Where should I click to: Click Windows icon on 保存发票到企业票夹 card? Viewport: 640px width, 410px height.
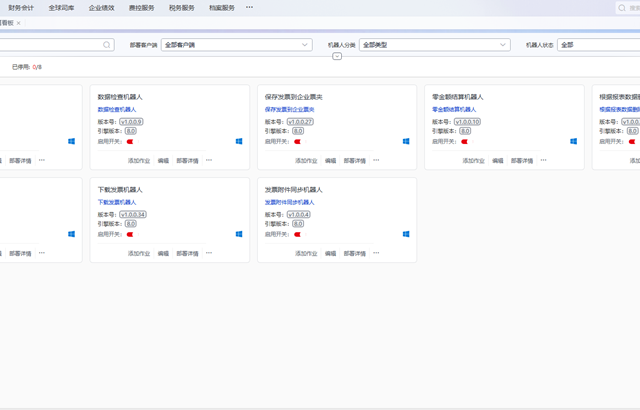[407, 141]
